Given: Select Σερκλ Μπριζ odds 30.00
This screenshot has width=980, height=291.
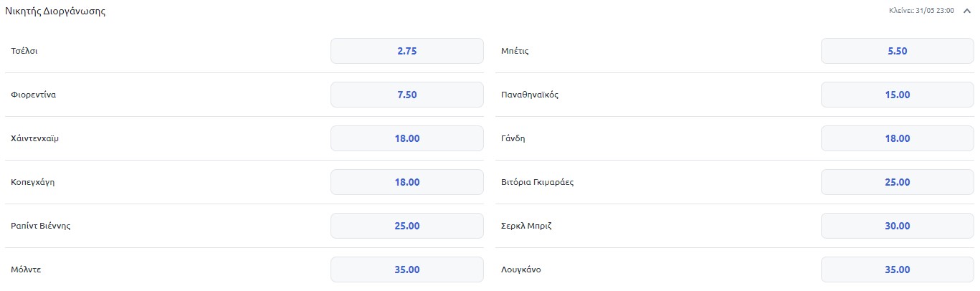Looking at the screenshot, I should (897, 226).
